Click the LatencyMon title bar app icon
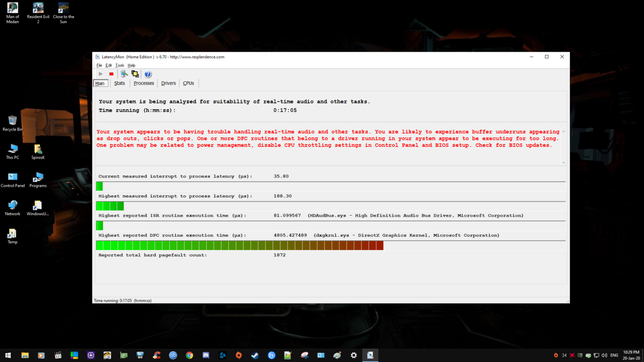This screenshot has width=644, height=362. click(97, 57)
